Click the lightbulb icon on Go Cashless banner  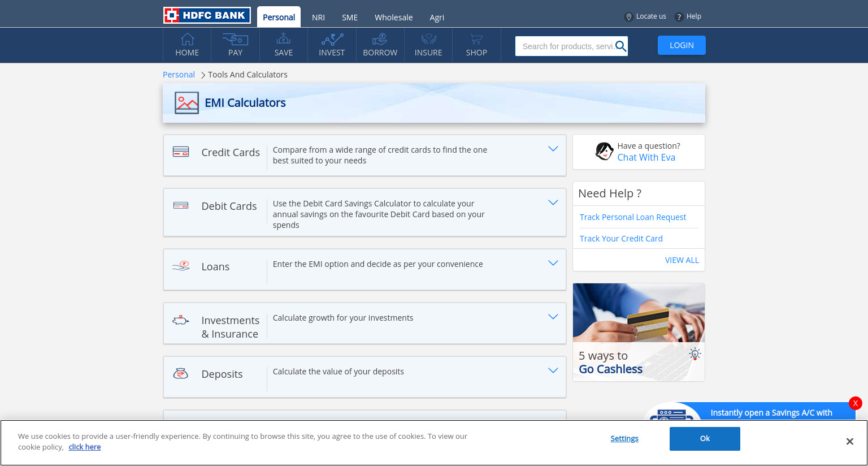tap(695, 354)
